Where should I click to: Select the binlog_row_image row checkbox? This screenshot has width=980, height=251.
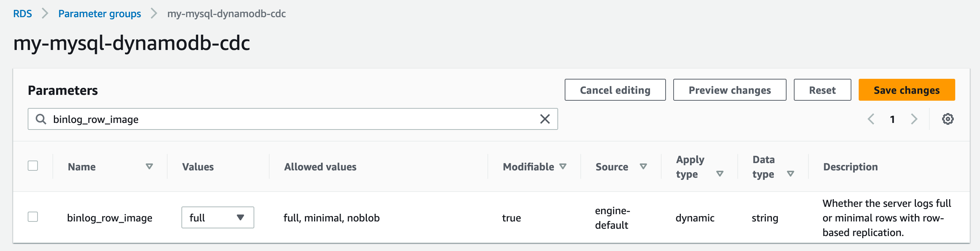(33, 217)
